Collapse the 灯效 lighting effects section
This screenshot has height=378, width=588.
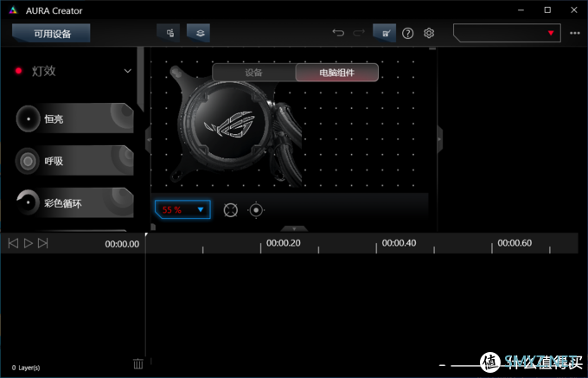(x=128, y=71)
